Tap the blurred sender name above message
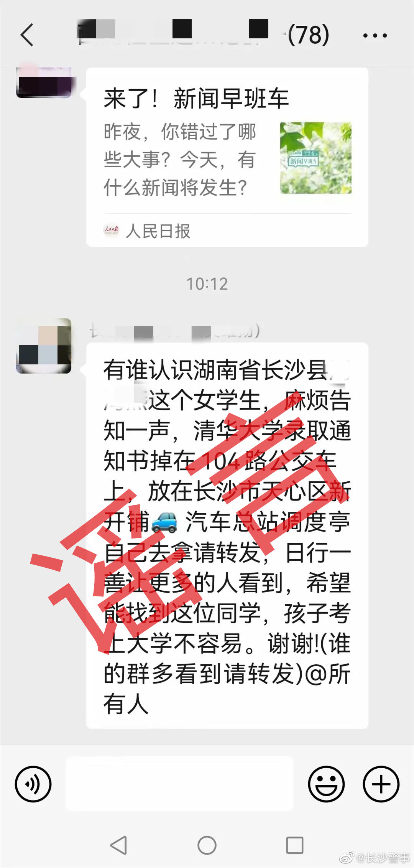The width and height of the screenshot is (414, 868). pos(175,331)
